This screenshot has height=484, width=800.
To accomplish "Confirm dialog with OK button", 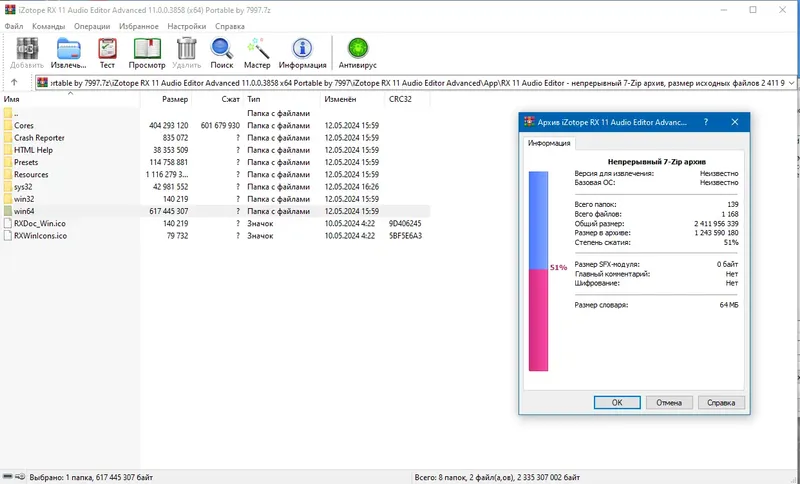I will click(617, 402).
